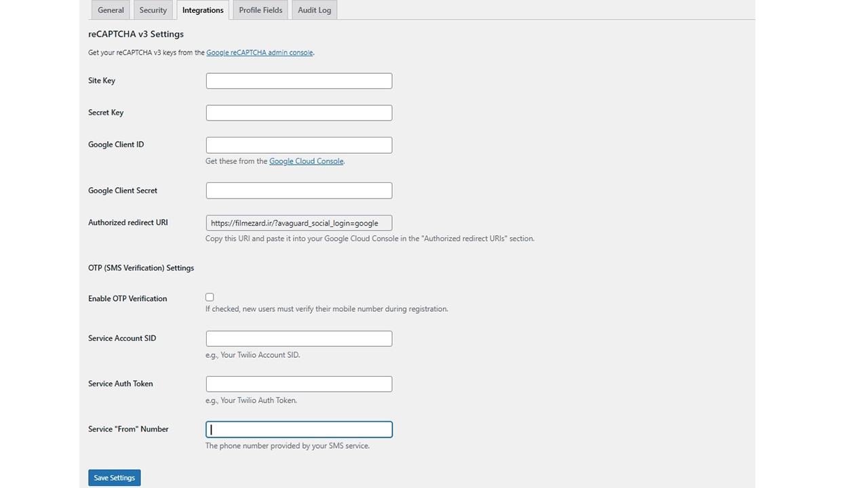View the Audit Log tab
Image resolution: width=868 pixels, height=488 pixels.
click(x=315, y=10)
